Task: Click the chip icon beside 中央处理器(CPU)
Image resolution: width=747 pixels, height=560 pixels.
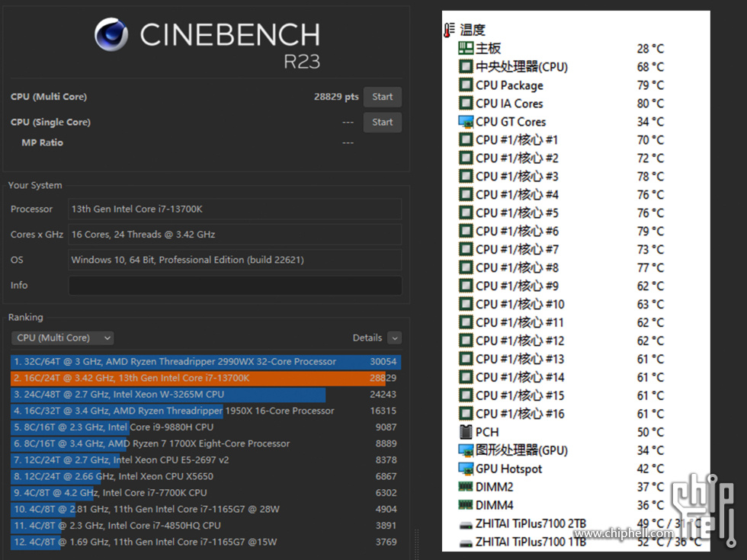Action: click(x=466, y=66)
